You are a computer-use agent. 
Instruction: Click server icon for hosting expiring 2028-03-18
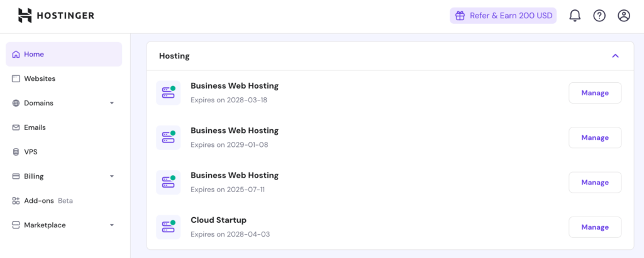169,93
